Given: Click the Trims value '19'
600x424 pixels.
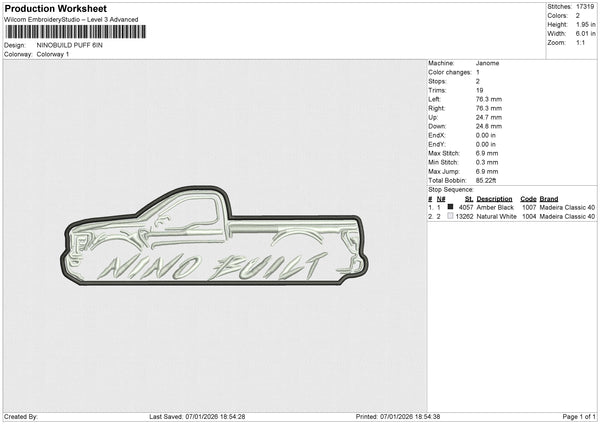Looking at the screenshot, I should click(x=479, y=90).
